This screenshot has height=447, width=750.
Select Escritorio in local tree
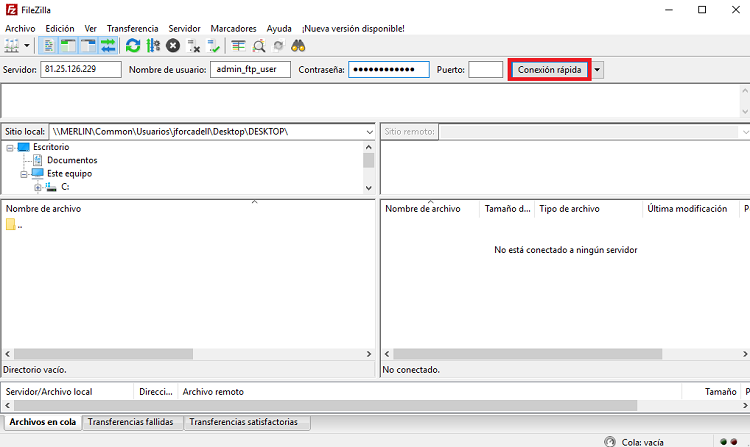click(51, 147)
